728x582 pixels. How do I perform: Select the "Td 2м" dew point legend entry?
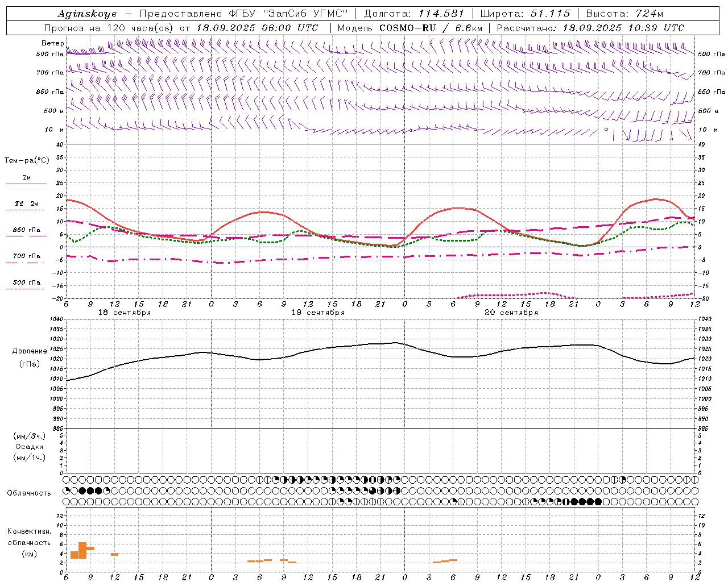pyautogui.click(x=27, y=203)
